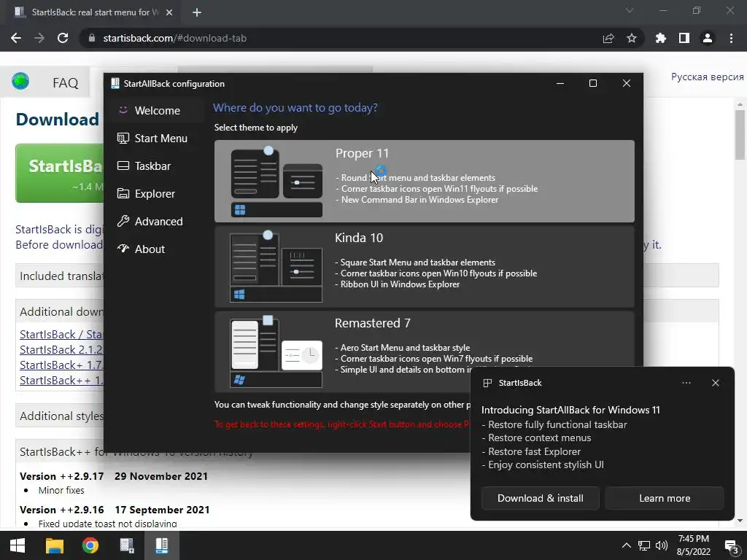Click the Advanced wrench icon
Image resolution: width=747 pixels, height=560 pixels.
(123, 221)
